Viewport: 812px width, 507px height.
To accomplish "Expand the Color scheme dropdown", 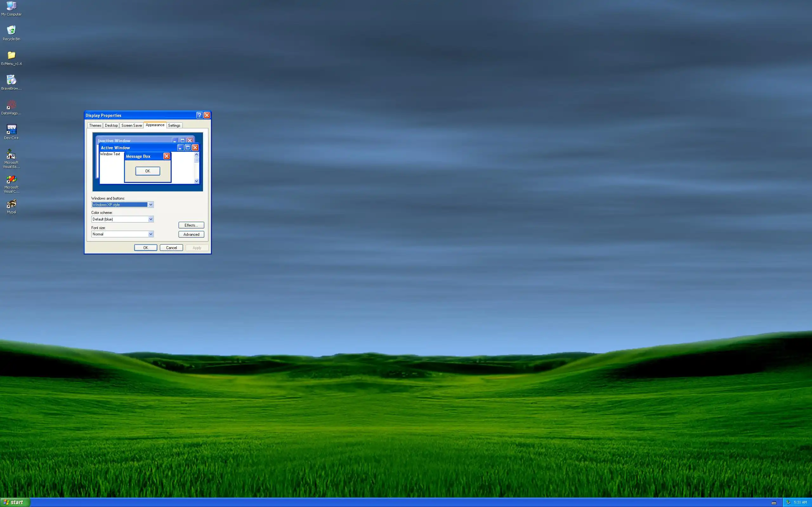I will 151,219.
